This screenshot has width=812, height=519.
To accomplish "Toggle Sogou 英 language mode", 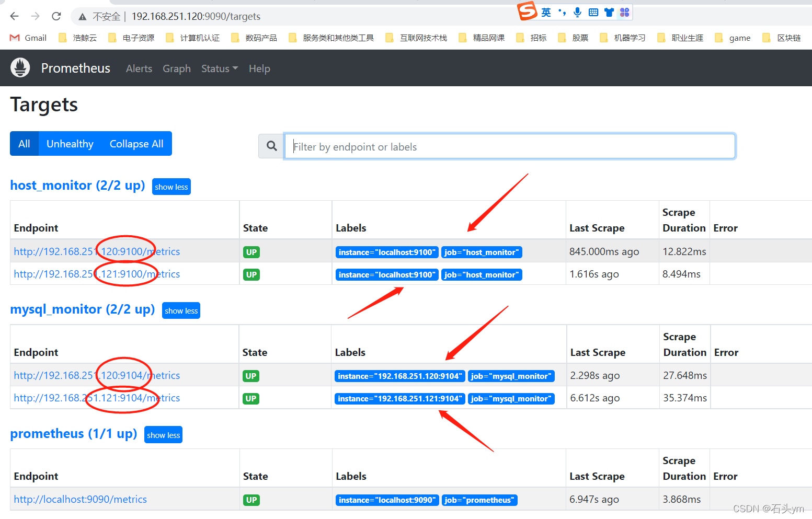I will (546, 12).
